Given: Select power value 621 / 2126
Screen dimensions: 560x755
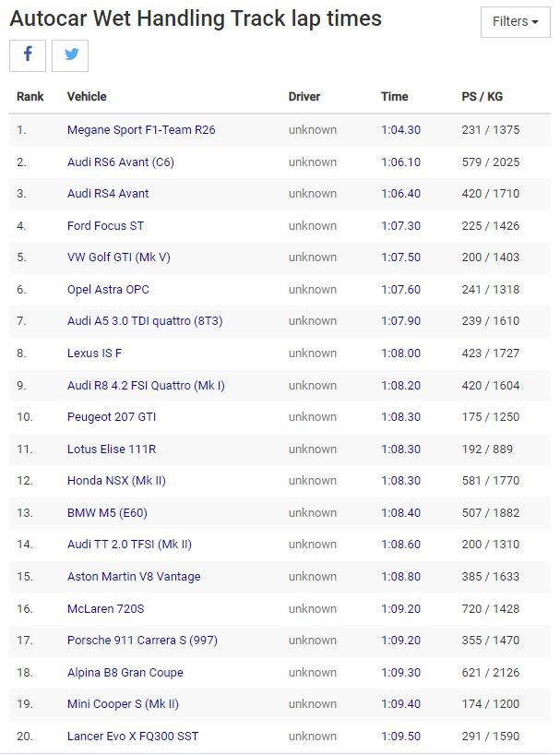Looking at the screenshot, I should click(x=491, y=673).
